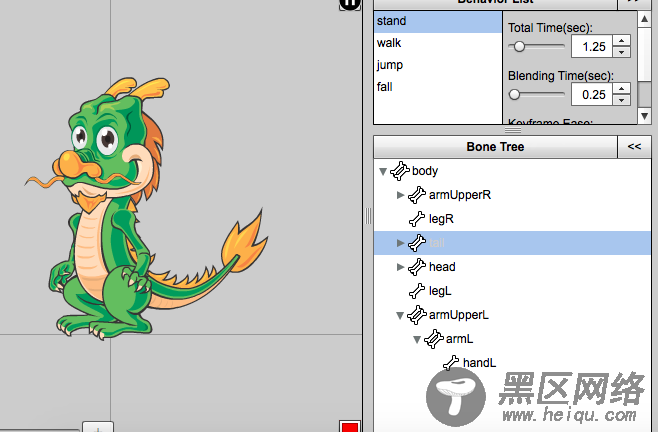The height and width of the screenshot is (432, 658).
Task: Increase Total Time with the up stepper
Action: (621, 41)
